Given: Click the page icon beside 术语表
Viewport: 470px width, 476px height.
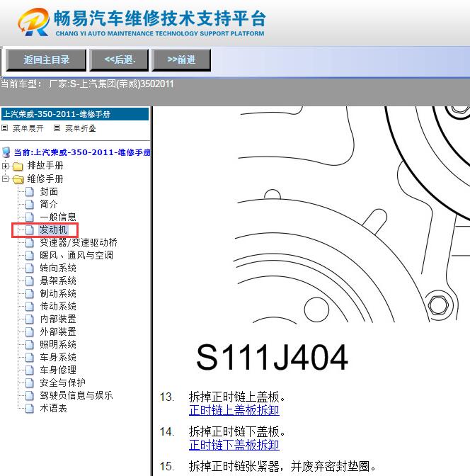Looking at the screenshot, I should coord(30,409).
